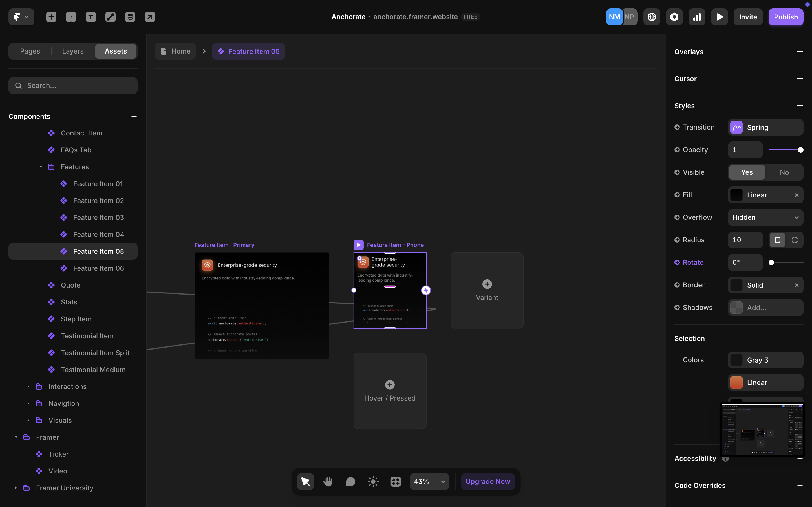This screenshot has height=507, width=812.
Task: Start the site Preview with the play icon
Action: 719,17
